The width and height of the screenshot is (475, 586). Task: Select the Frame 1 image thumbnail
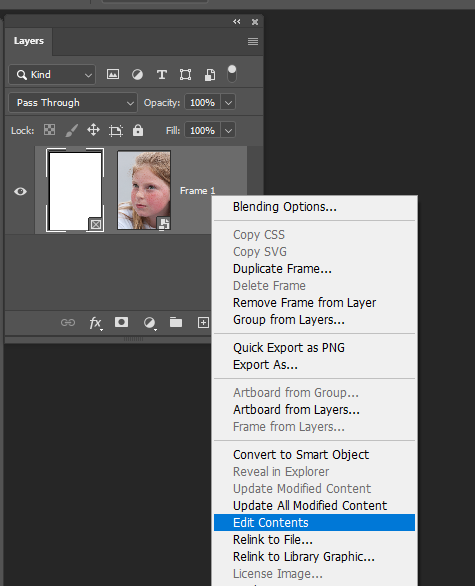click(144, 190)
